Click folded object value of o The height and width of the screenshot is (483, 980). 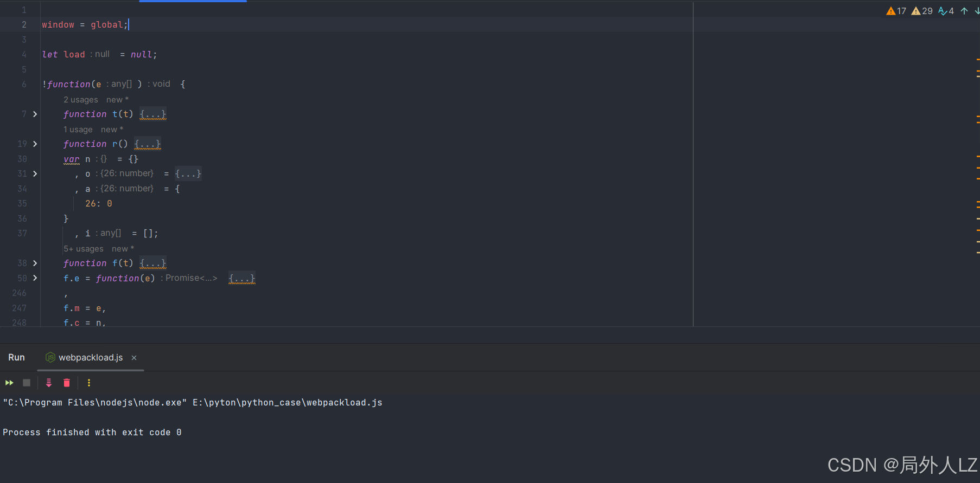click(x=188, y=173)
